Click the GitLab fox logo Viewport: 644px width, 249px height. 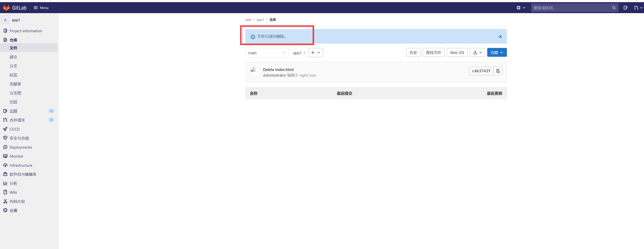6,8
